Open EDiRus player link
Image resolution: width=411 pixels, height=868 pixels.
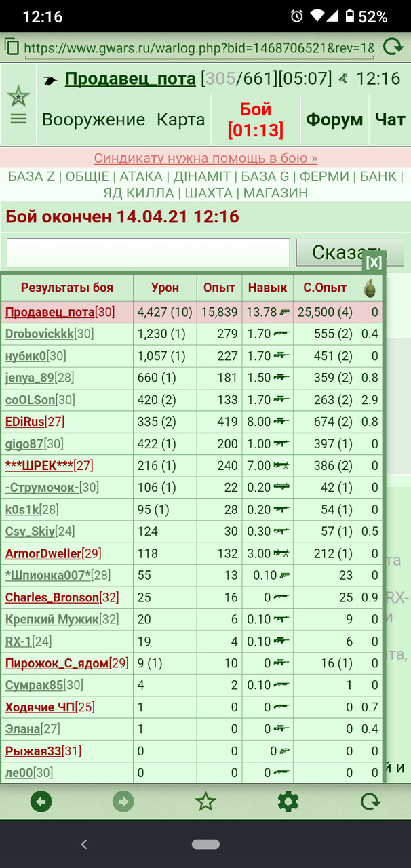click(25, 422)
